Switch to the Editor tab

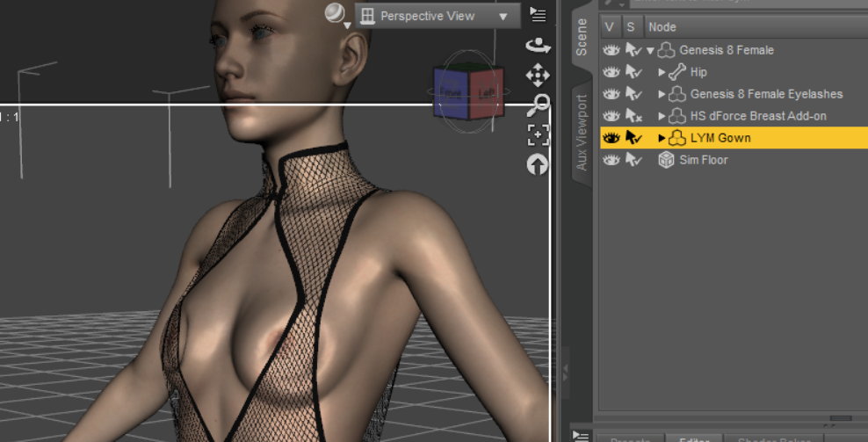click(x=694, y=438)
